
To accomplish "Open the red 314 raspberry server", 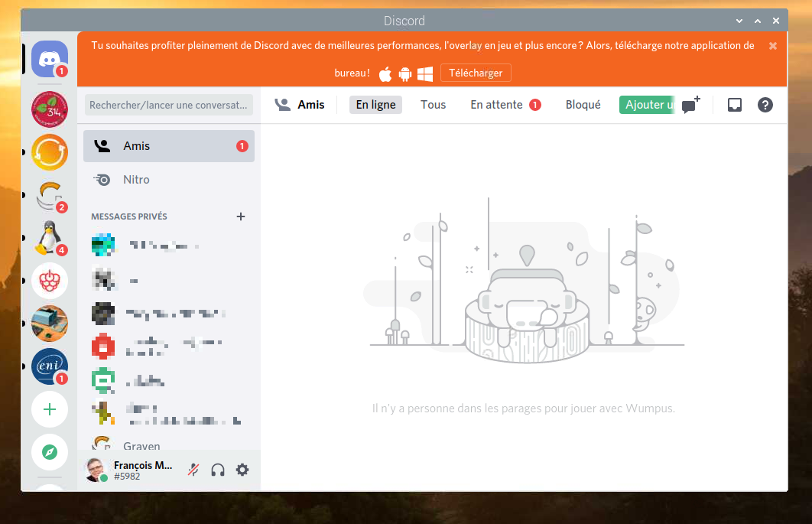I will coord(50,110).
